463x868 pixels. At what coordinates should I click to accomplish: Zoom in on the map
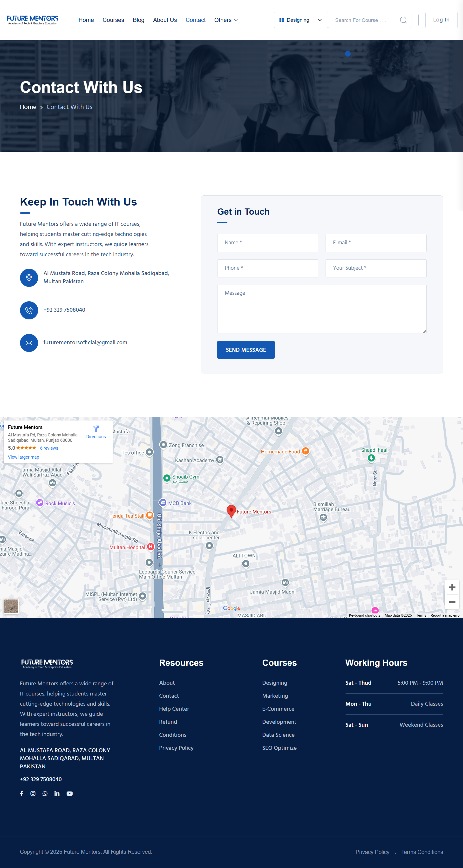(x=452, y=587)
